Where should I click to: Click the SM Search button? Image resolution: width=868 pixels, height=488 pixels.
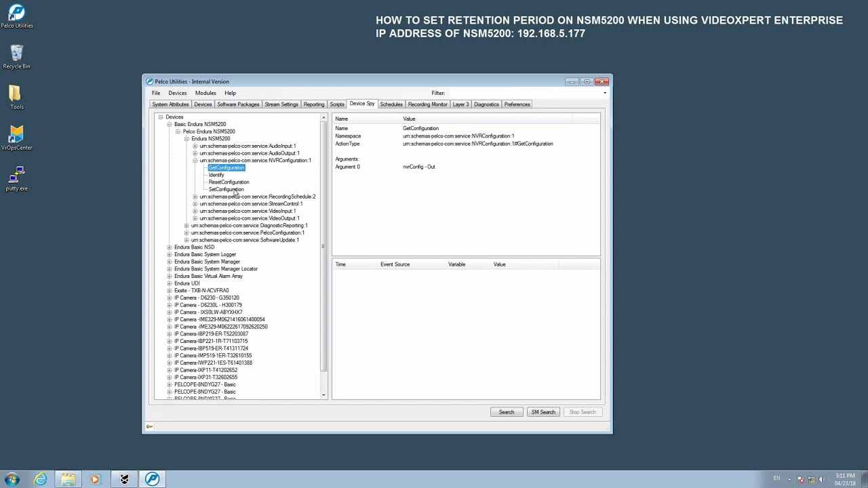point(543,412)
